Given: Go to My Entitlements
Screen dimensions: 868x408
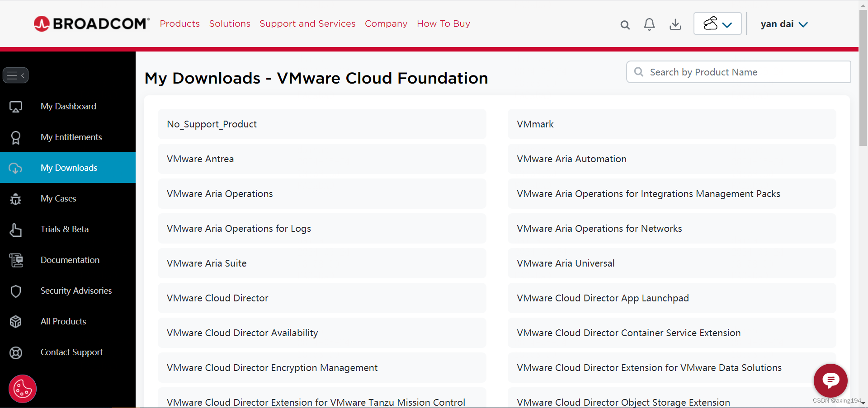Looking at the screenshot, I should [x=68, y=137].
